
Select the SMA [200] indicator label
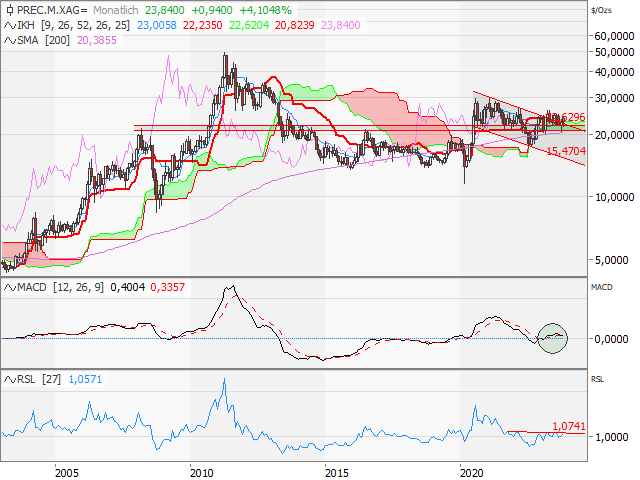pos(44,40)
